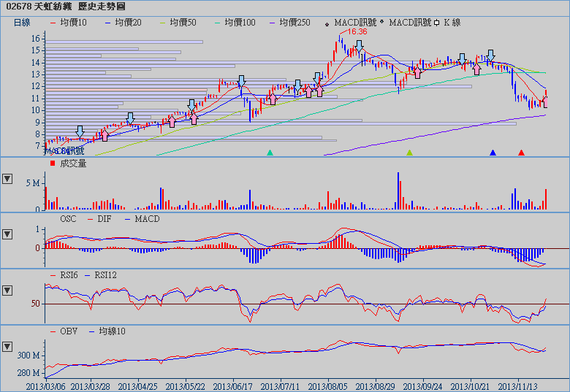Click the 16.36 peak price label
The height and width of the screenshot is (392, 570).
(x=357, y=32)
